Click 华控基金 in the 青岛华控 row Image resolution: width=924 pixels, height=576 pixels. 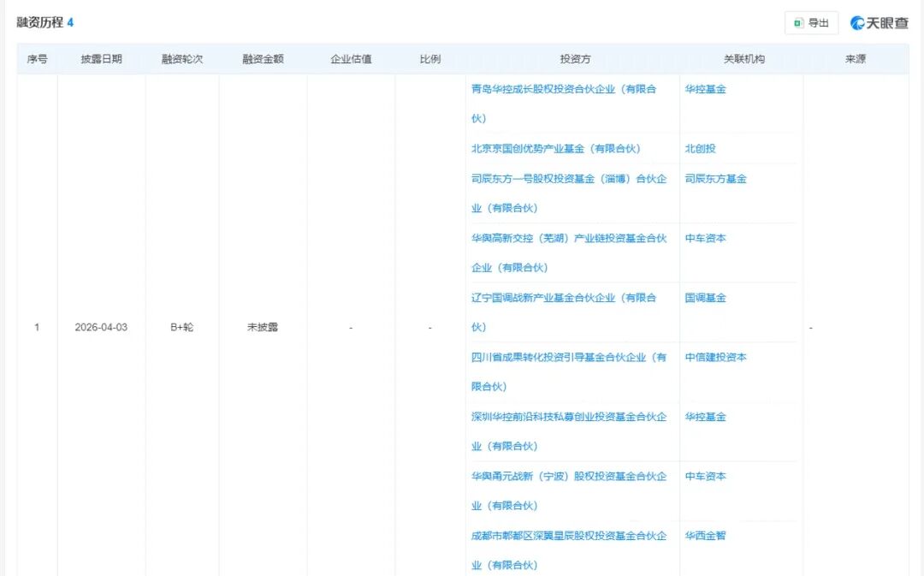[x=705, y=89]
